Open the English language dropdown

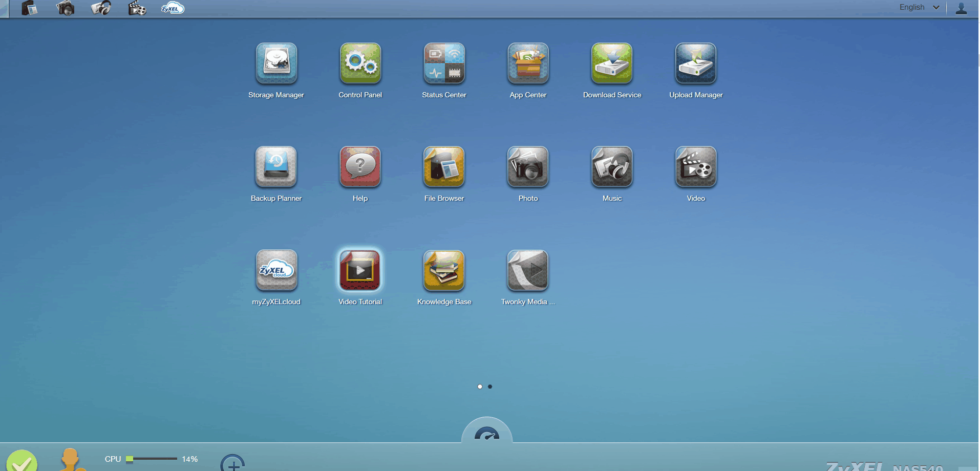pyautogui.click(x=920, y=7)
